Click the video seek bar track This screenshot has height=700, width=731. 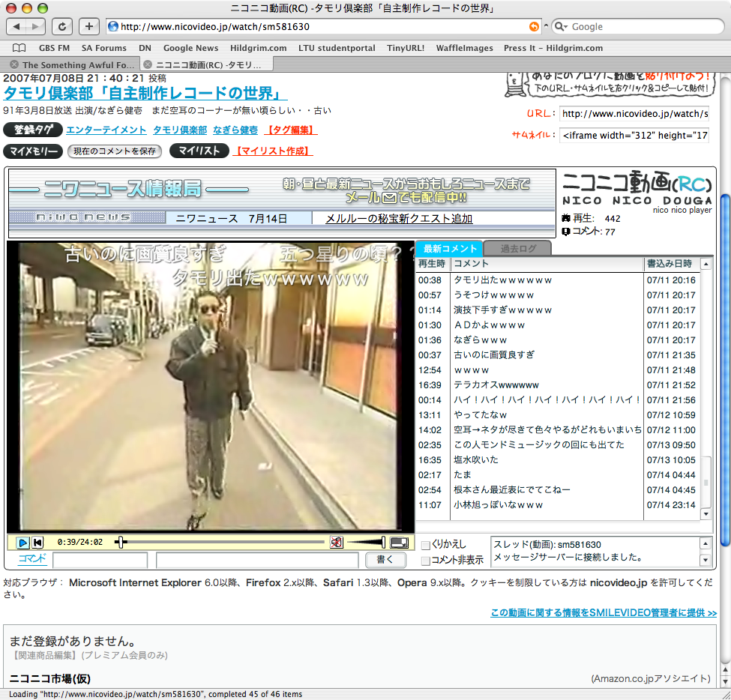pyautogui.click(x=225, y=543)
